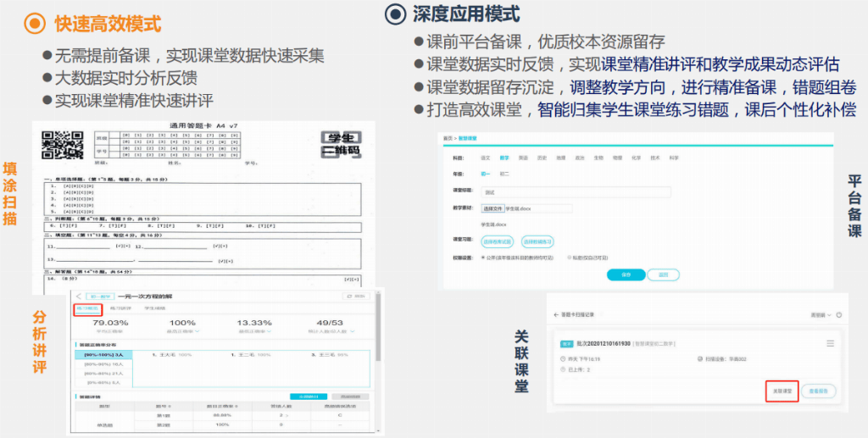Screen dimensions: 868x438
Task: Click the 课堂标题 input field
Action: [x=576, y=192]
